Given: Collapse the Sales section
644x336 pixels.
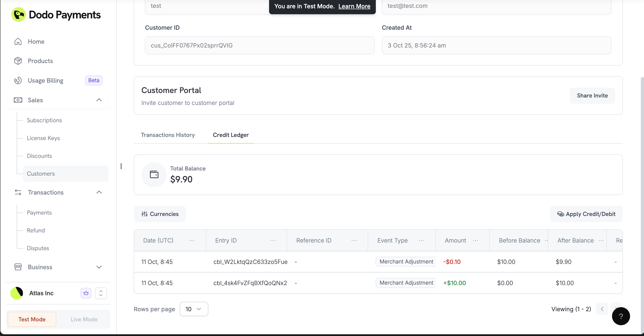Looking at the screenshot, I should [x=99, y=100].
